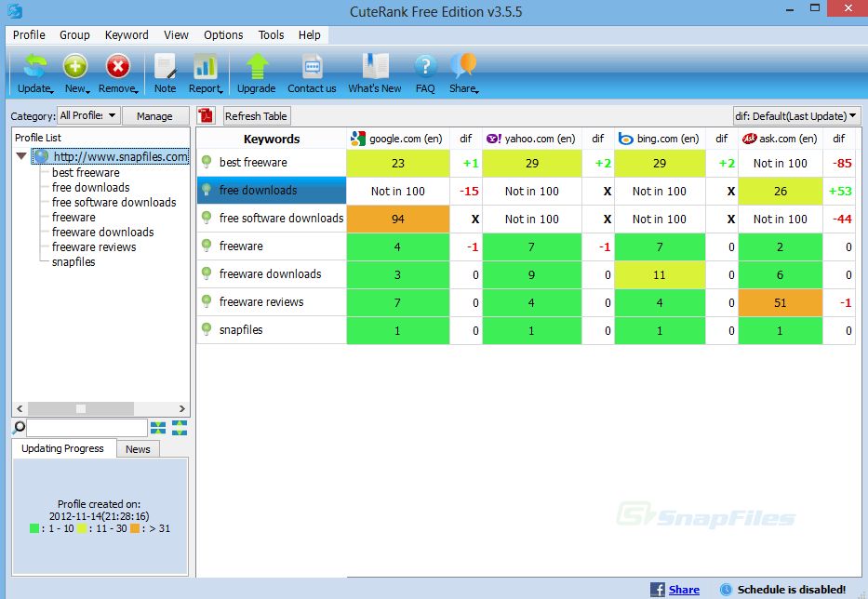Open the Group menu

74,34
